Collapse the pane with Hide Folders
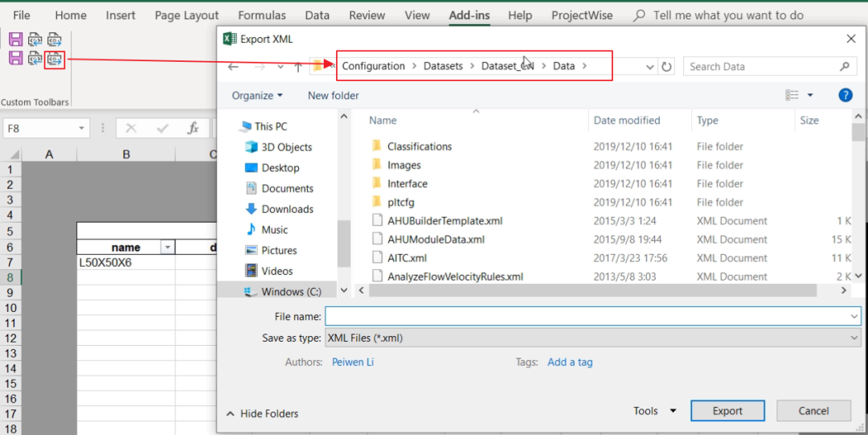868x435 pixels. pos(262,413)
